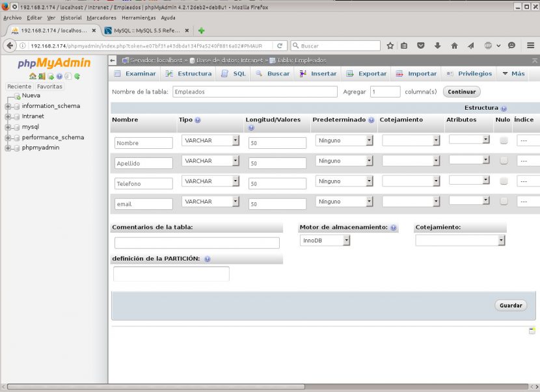Click the horizontal scrollbar at window bottom
This screenshot has width=540, height=392.
pyautogui.click(x=155, y=387)
